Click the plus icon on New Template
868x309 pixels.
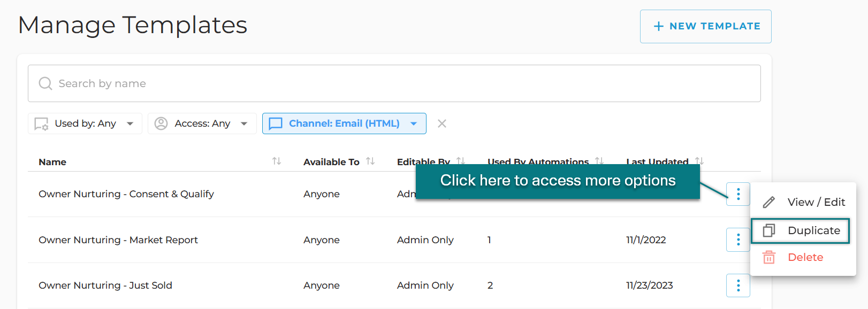pyautogui.click(x=659, y=26)
